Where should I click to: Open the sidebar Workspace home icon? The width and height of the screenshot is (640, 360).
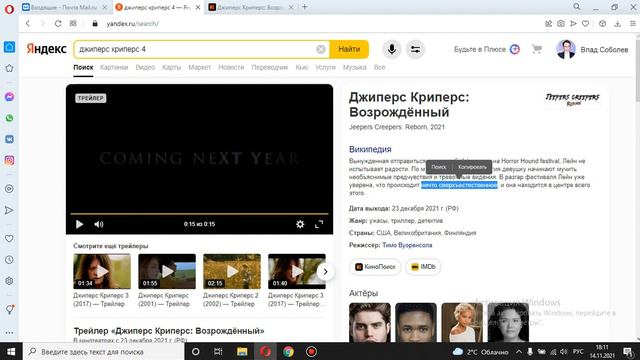click(x=9, y=47)
